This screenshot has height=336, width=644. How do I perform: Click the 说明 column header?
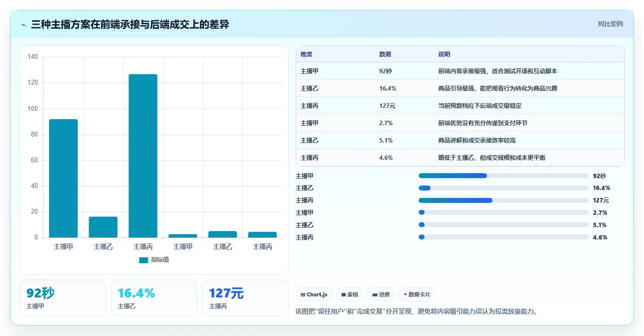coord(444,54)
